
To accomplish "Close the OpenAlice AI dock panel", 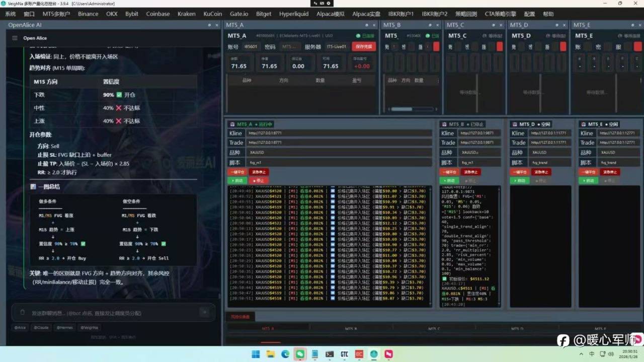I will (x=217, y=25).
